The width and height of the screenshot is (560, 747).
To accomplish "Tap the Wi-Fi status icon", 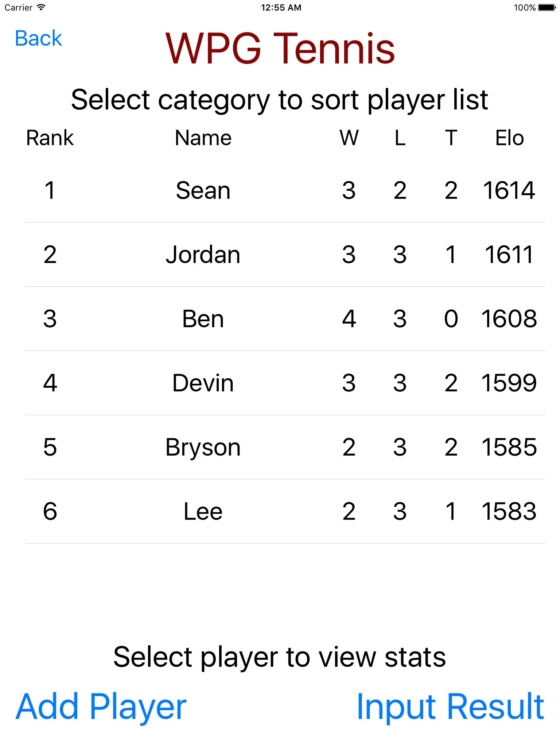I will (x=41, y=7).
